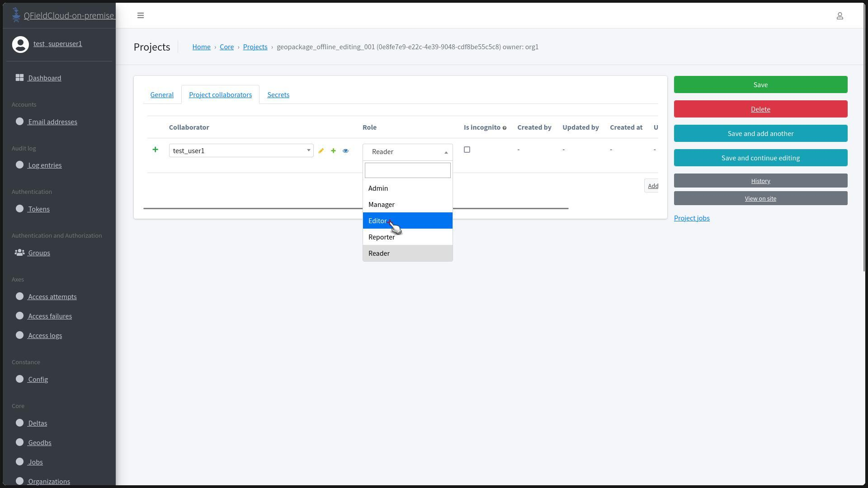
Task: Click the Is incognito help icon
Action: 505,128
